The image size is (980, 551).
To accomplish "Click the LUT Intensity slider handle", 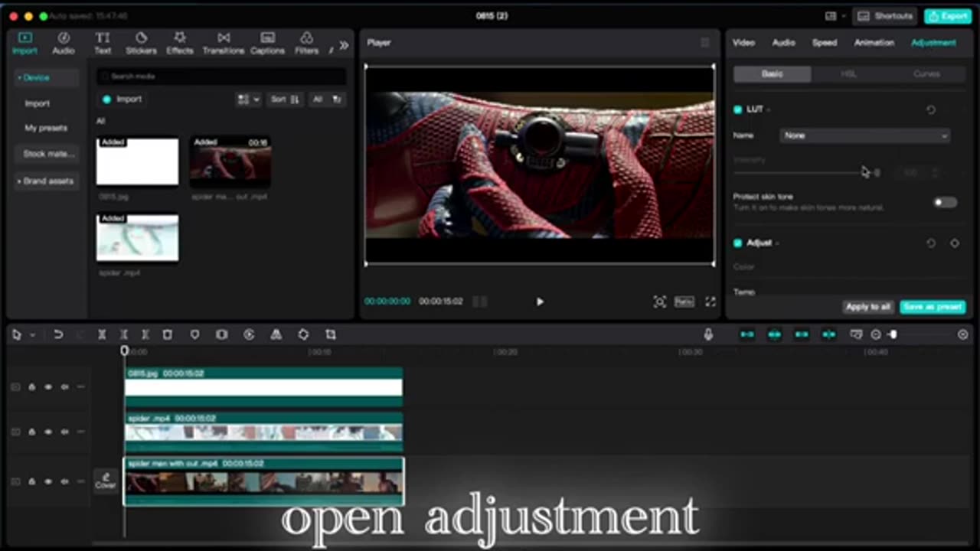I will pyautogui.click(x=877, y=174).
